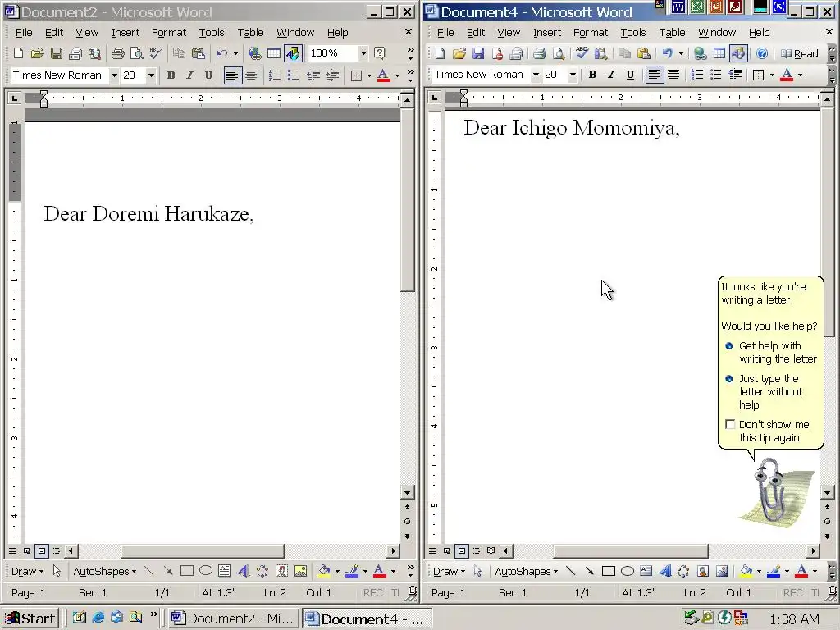Open Insert menu in Document2 window
This screenshot has height=630, width=840.
click(126, 33)
